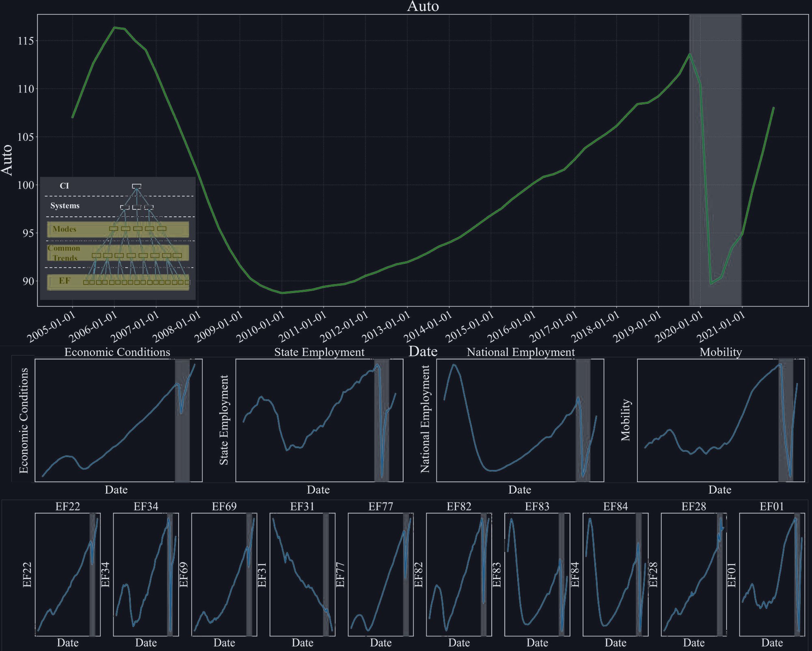Open the EF84 subplot thumbnail
The width and height of the screenshot is (812, 651).
click(x=615, y=574)
